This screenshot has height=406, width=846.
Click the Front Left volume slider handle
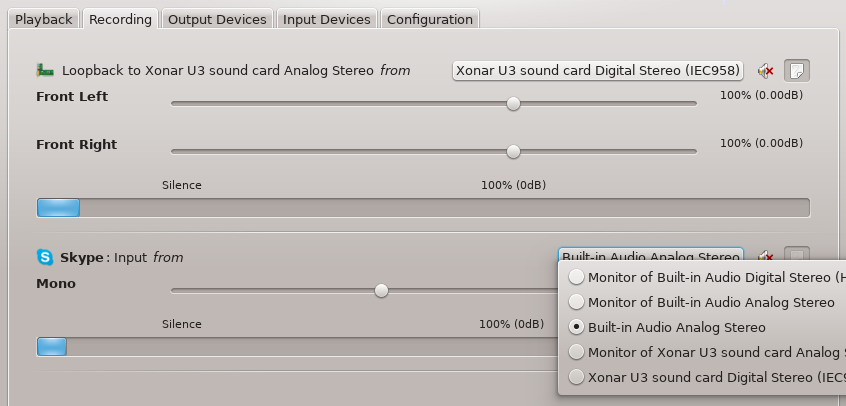(x=513, y=103)
